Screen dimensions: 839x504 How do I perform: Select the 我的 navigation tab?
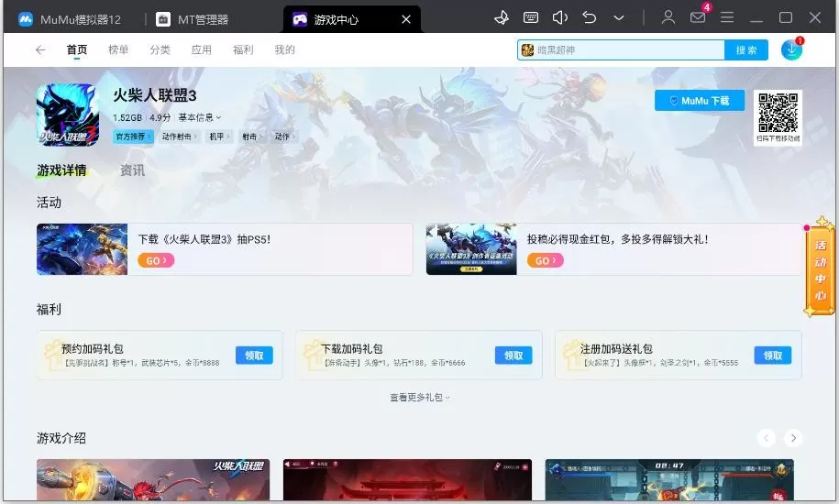pyautogui.click(x=284, y=49)
